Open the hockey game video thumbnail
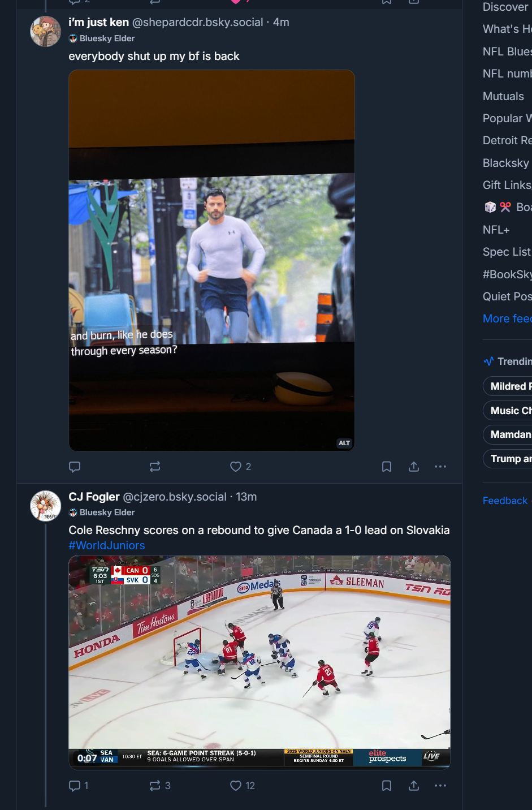 click(x=259, y=662)
